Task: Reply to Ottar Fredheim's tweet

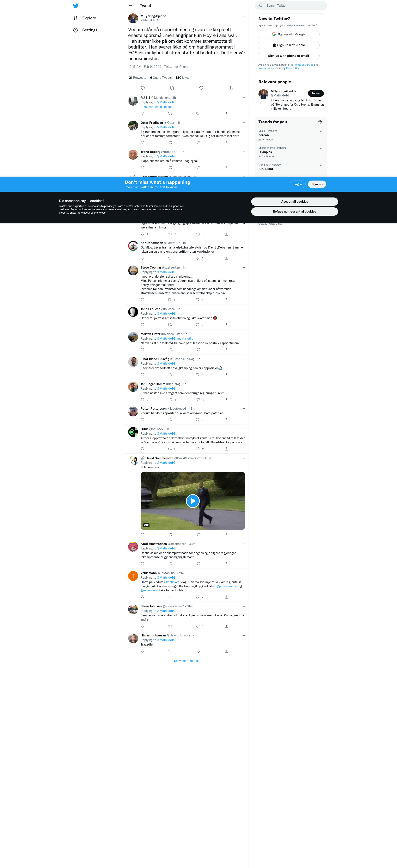Action: (x=142, y=143)
